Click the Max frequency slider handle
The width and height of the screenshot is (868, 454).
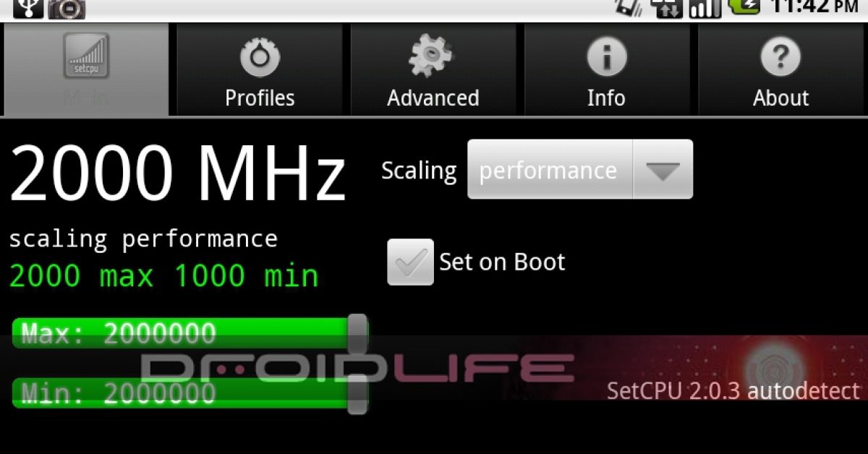tap(357, 334)
